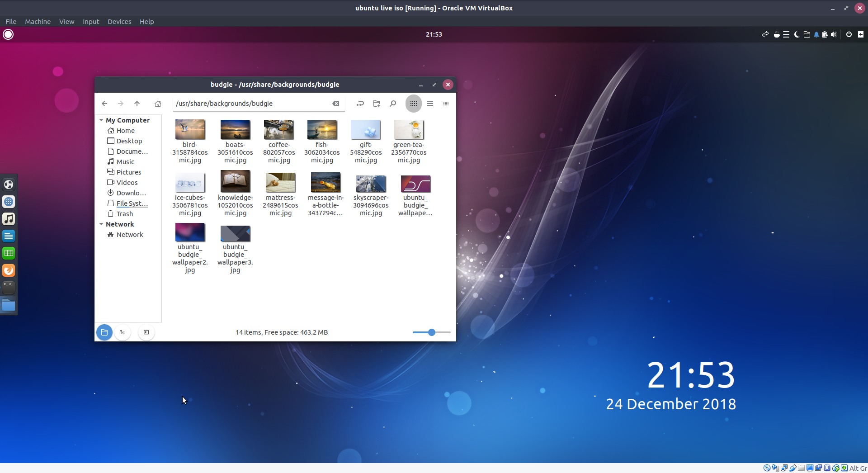Navigate to the parent directory
The height and width of the screenshot is (473, 868).
(x=137, y=104)
